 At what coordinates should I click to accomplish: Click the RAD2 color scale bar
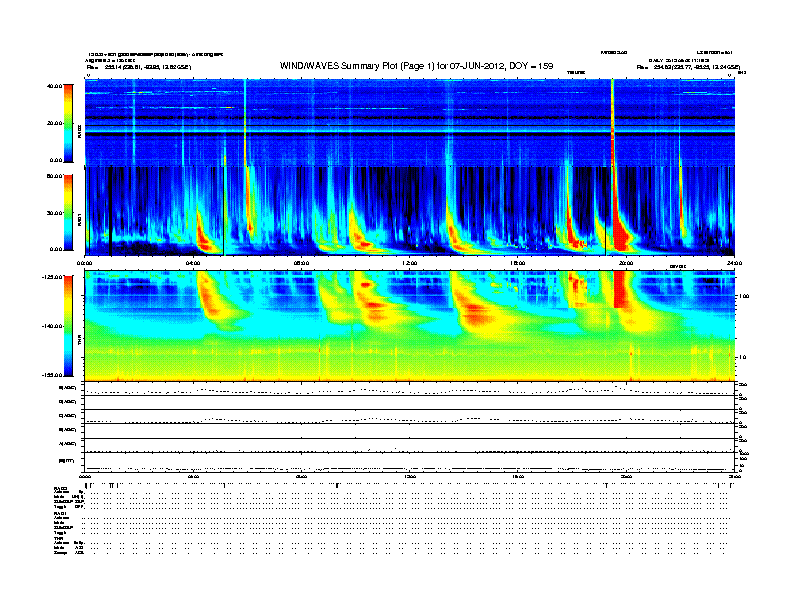tap(68, 123)
